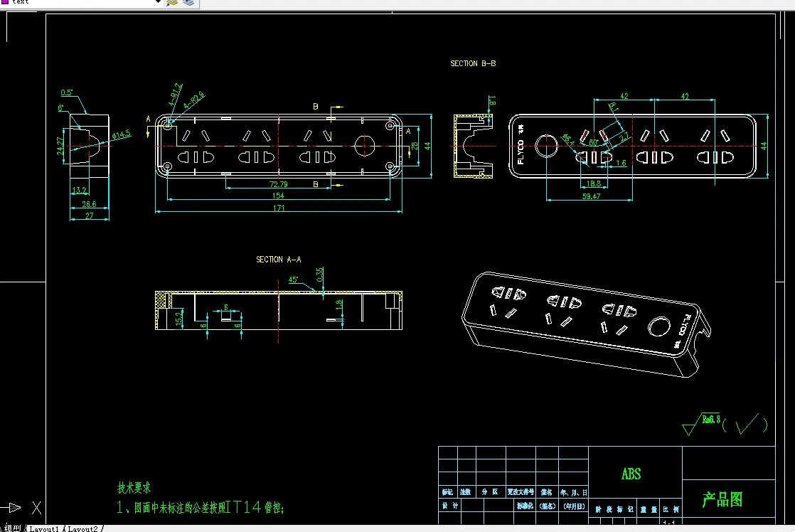Click the isometric 3D view of the power strip
795x532 pixels.
click(x=586, y=325)
